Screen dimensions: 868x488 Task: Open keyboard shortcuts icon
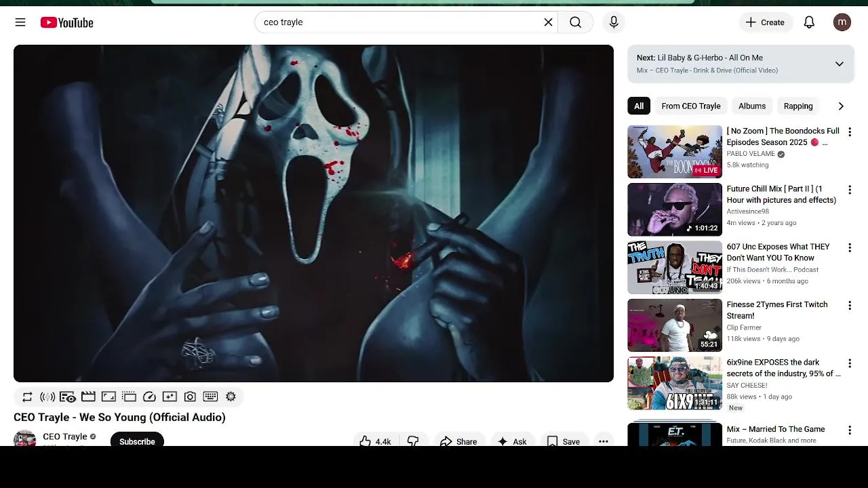(210, 396)
